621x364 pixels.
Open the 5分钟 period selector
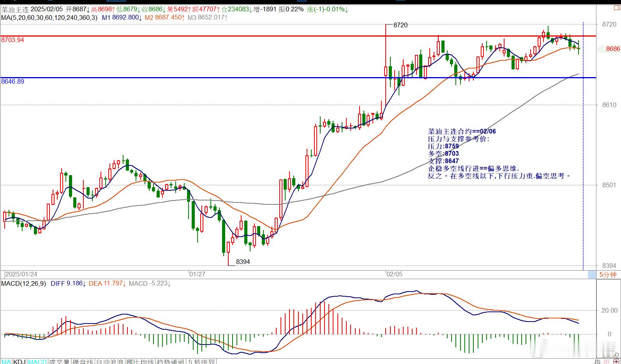[x=608, y=274]
